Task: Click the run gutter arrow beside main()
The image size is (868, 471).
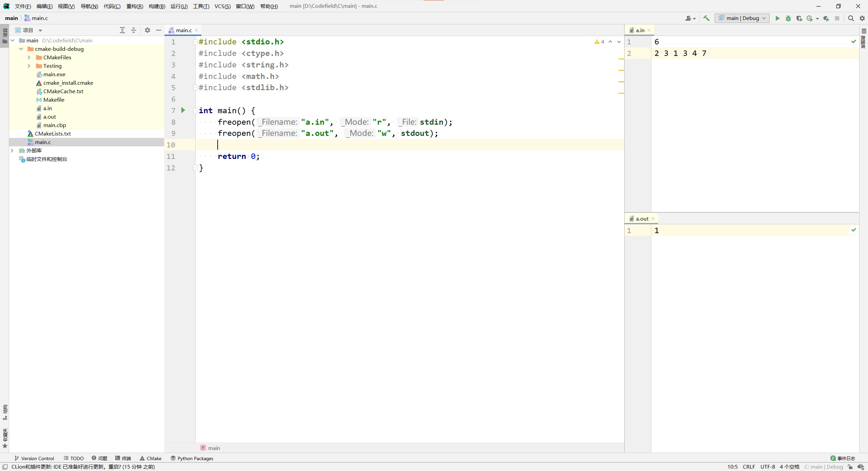Action: pyautogui.click(x=183, y=110)
